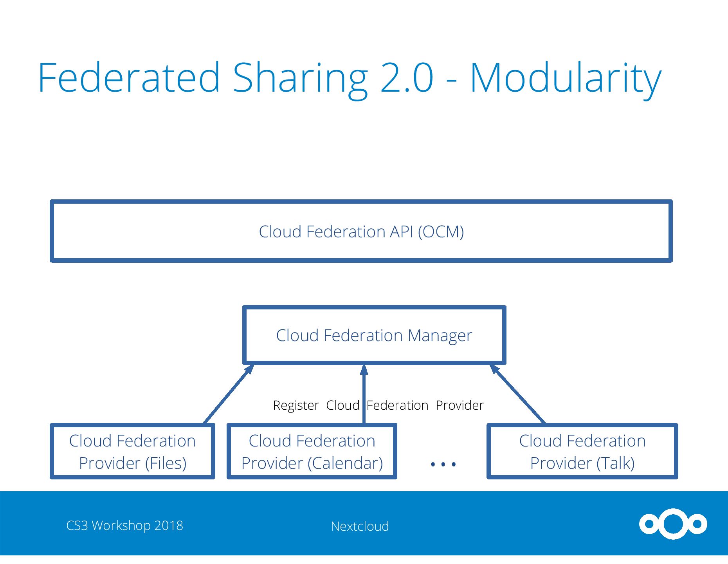728x564 pixels.
Task: Select the 'Register Cloud Federation Provider' label
Action: [x=378, y=405]
